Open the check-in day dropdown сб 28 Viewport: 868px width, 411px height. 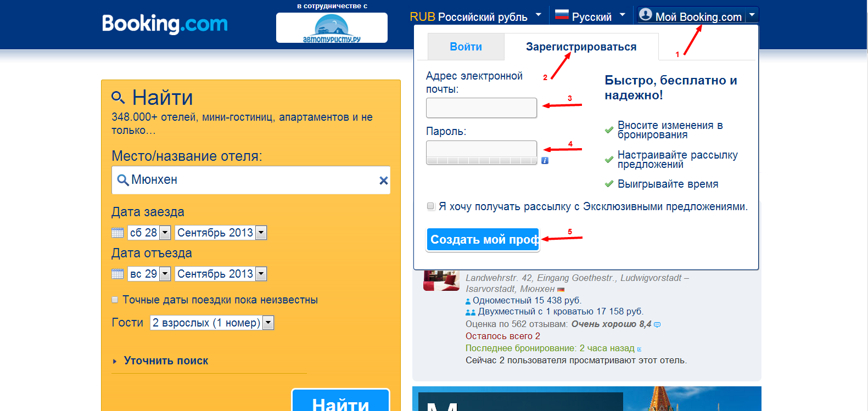click(149, 233)
